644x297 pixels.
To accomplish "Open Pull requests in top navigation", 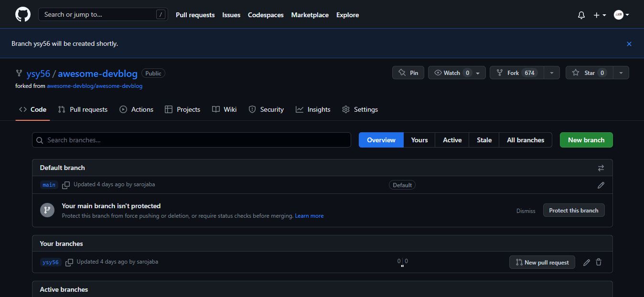I will 195,15.
